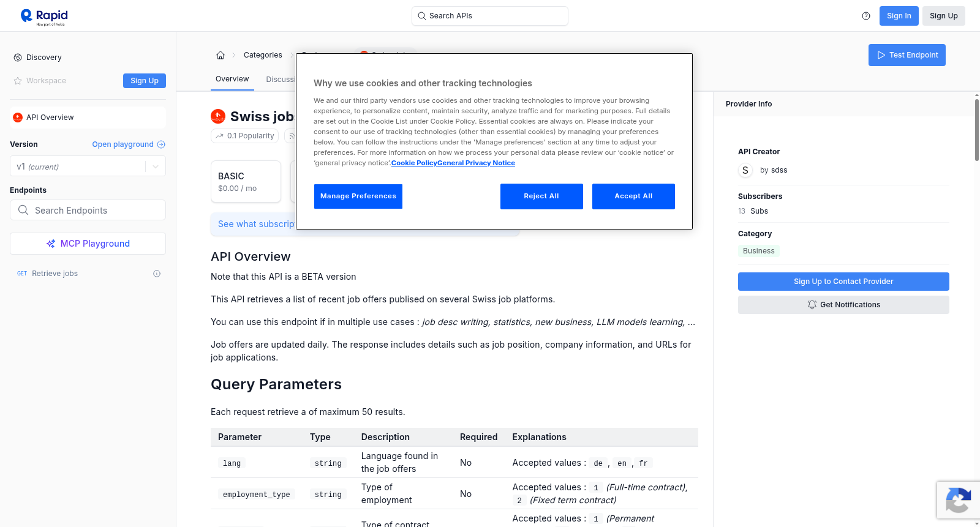Open the help question mark icon
Image resolution: width=980 pixels, height=527 pixels.
point(866,16)
